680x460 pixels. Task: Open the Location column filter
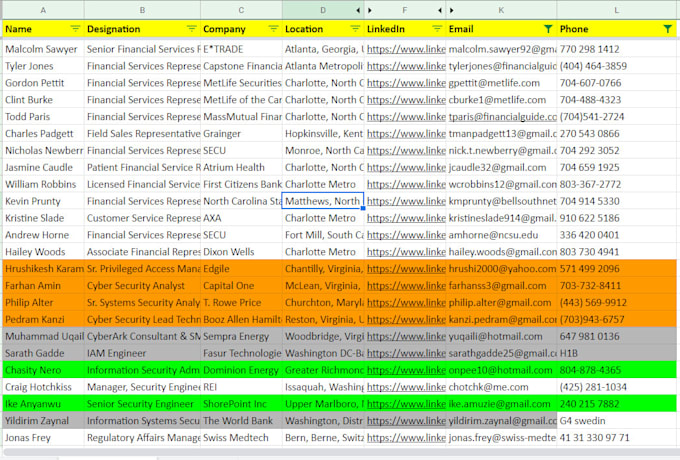pyautogui.click(x=355, y=29)
